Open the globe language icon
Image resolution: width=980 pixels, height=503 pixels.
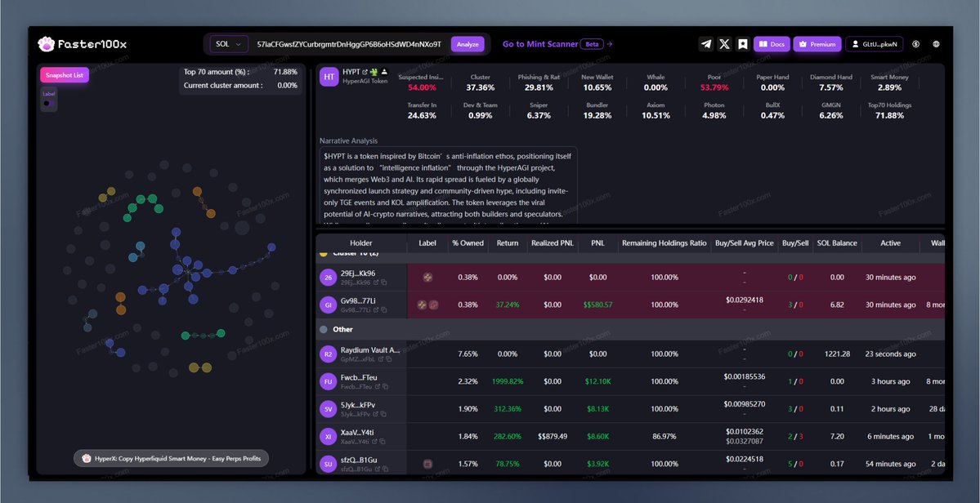click(x=936, y=44)
